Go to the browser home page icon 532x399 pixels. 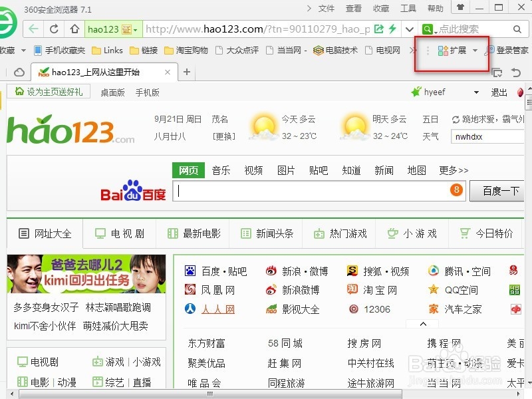coord(74,29)
